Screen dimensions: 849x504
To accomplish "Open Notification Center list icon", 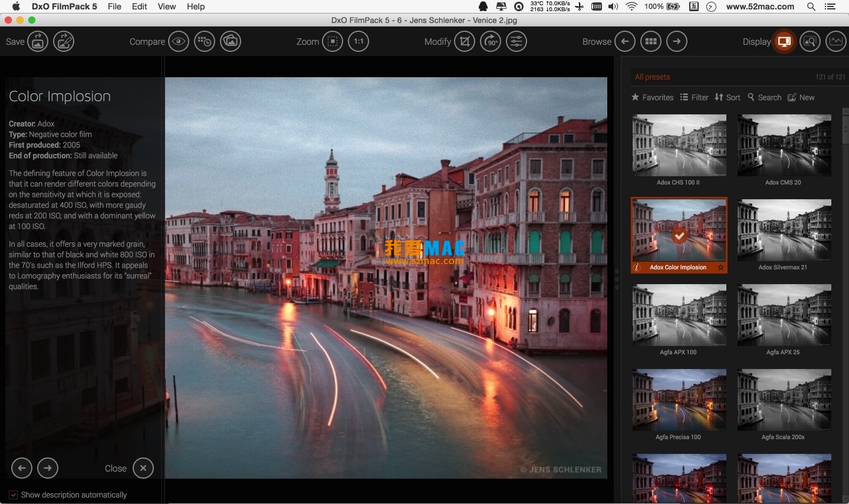I will 830,6.
